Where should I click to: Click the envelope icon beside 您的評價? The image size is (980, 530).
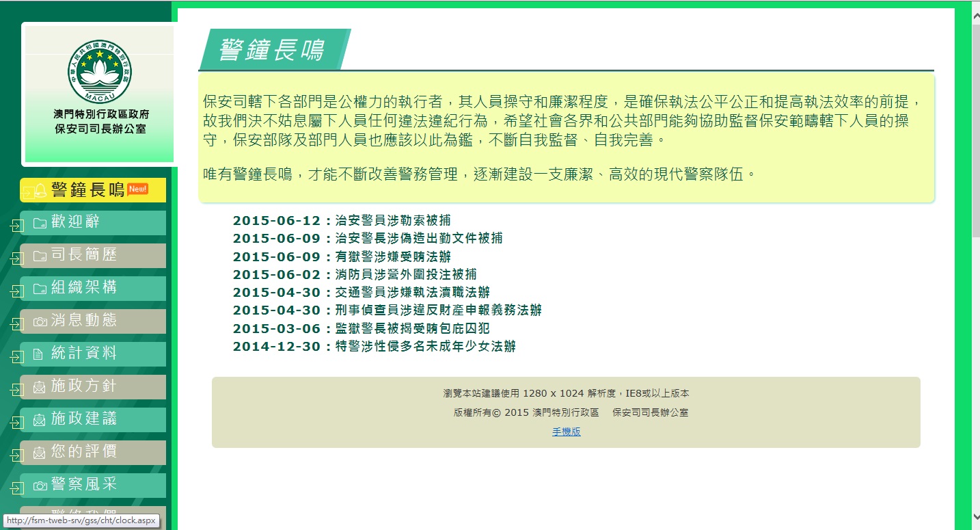click(x=40, y=453)
